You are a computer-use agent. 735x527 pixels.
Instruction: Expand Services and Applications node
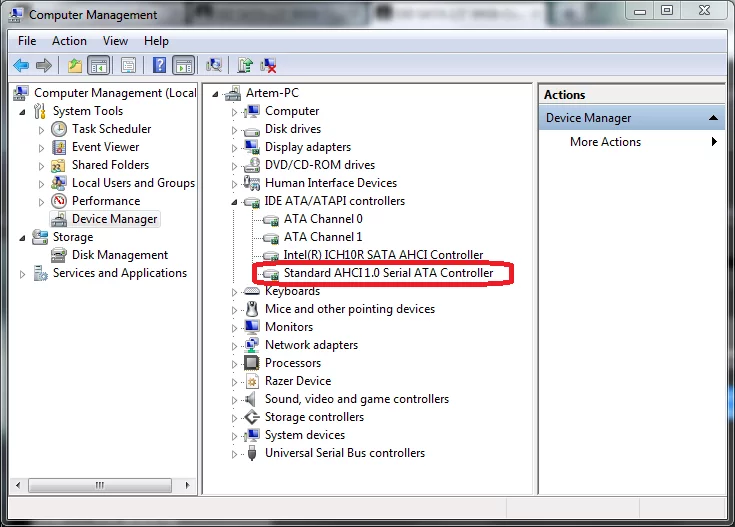[x=22, y=274]
